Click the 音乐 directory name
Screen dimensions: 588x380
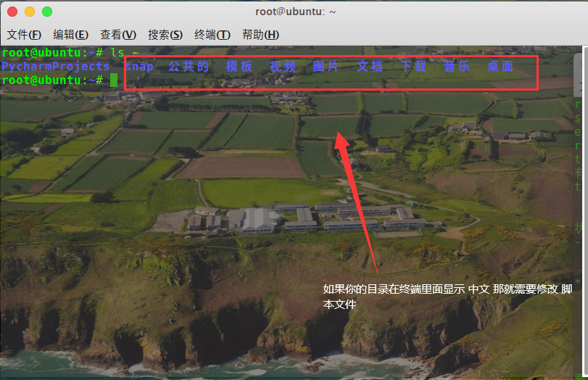pos(457,67)
